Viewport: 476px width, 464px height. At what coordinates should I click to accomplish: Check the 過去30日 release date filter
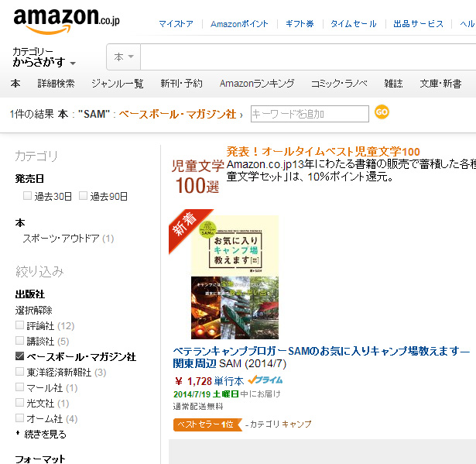(27, 196)
